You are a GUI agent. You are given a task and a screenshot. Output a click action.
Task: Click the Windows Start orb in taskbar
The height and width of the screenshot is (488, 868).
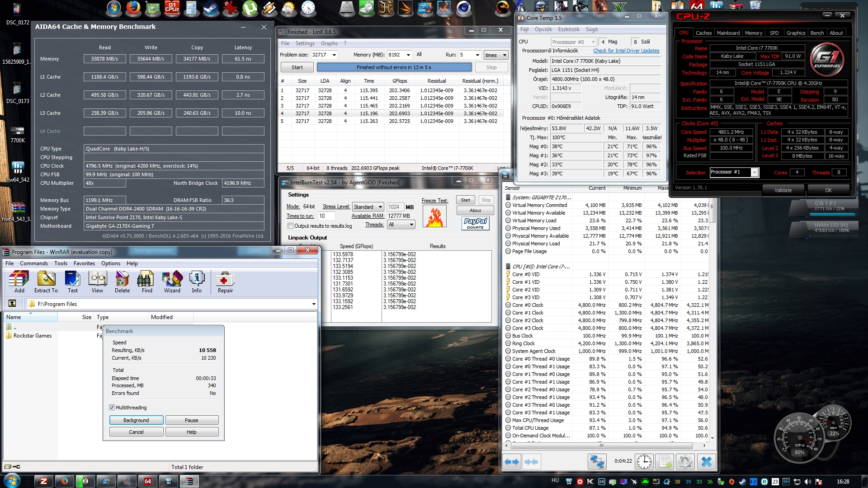pyautogui.click(x=12, y=480)
